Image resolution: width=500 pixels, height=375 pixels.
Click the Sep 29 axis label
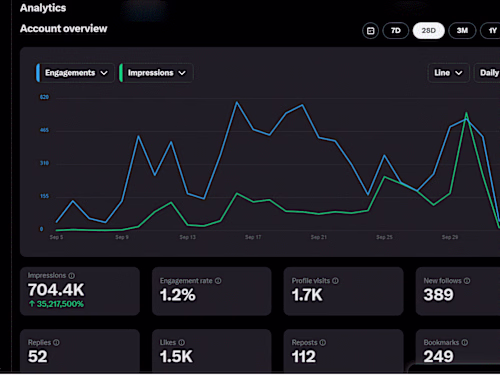click(450, 237)
